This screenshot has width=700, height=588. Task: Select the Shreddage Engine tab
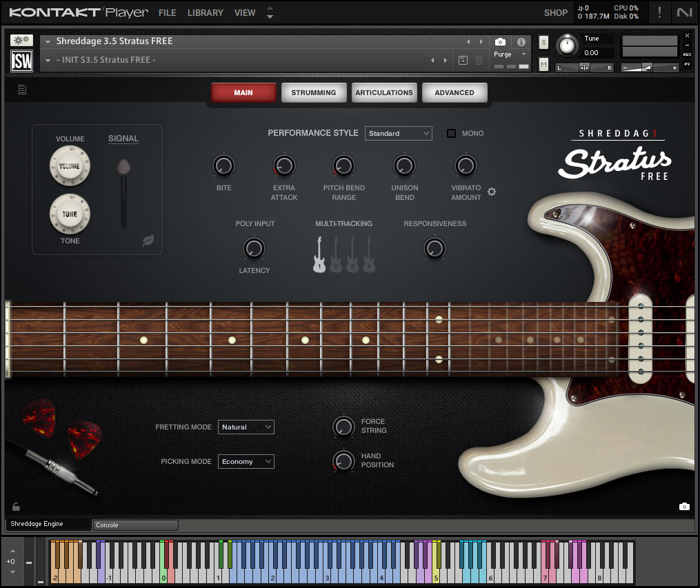click(x=48, y=524)
